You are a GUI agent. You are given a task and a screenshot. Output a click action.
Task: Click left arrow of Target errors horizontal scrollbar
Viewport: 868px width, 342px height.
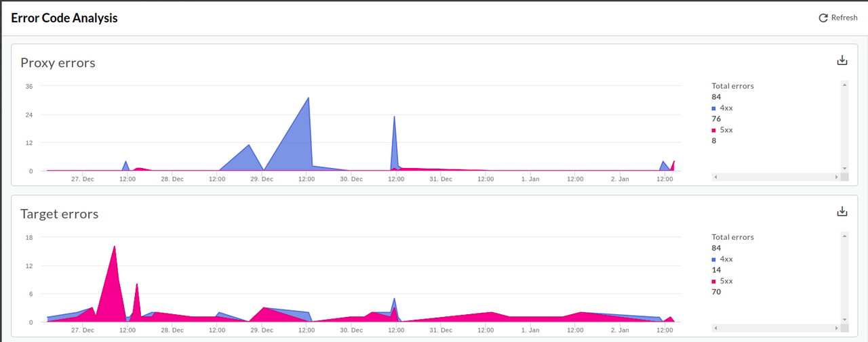pos(715,328)
